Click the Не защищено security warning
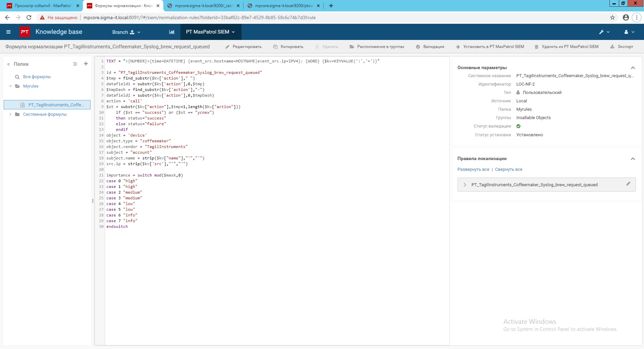 (x=59, y=17)
